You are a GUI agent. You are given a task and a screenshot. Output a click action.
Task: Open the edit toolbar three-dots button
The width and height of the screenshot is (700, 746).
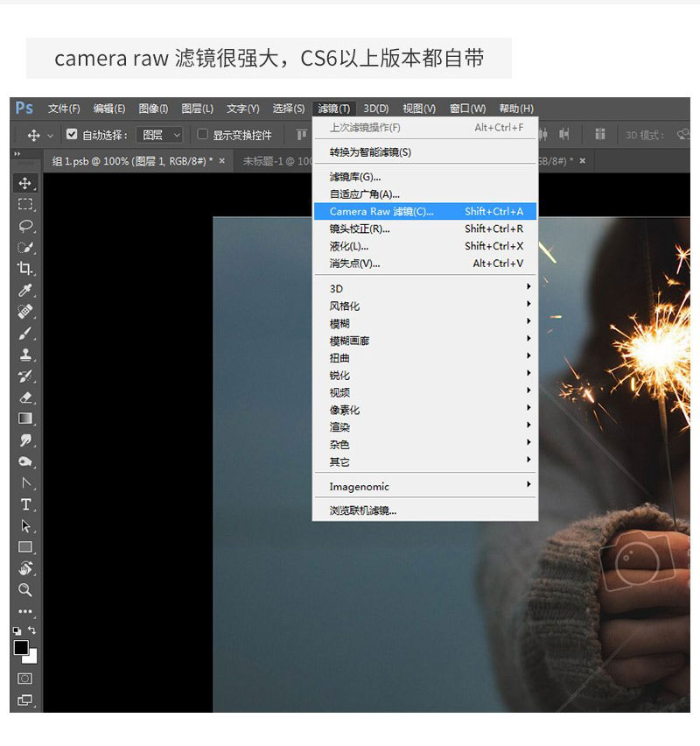click(x=25, y=611)
